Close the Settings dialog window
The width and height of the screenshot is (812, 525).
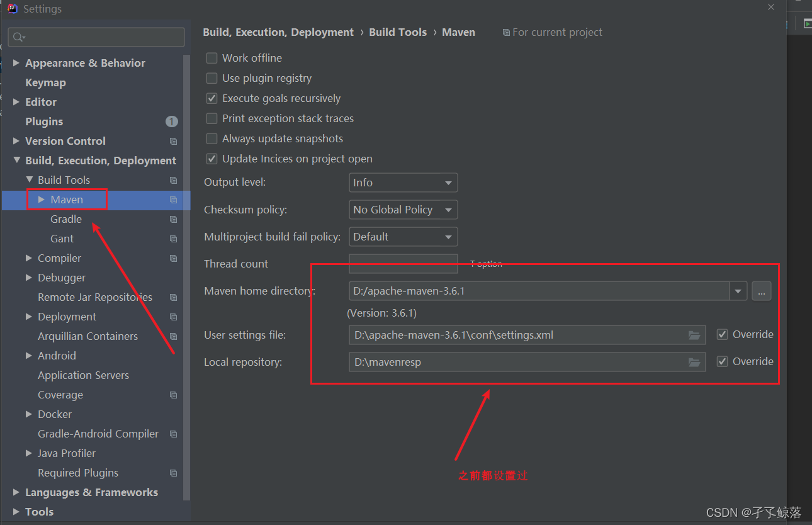pyautogui.click(x=771, y=7)
